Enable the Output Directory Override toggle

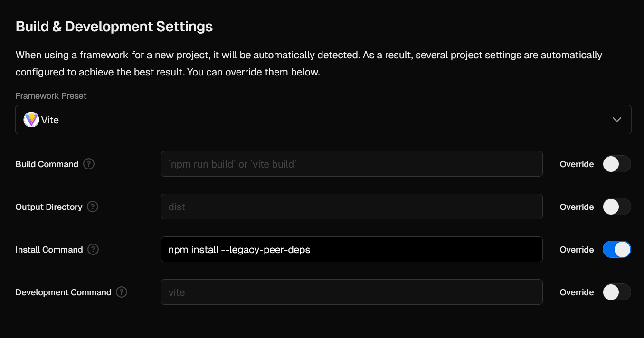[616, 207]
